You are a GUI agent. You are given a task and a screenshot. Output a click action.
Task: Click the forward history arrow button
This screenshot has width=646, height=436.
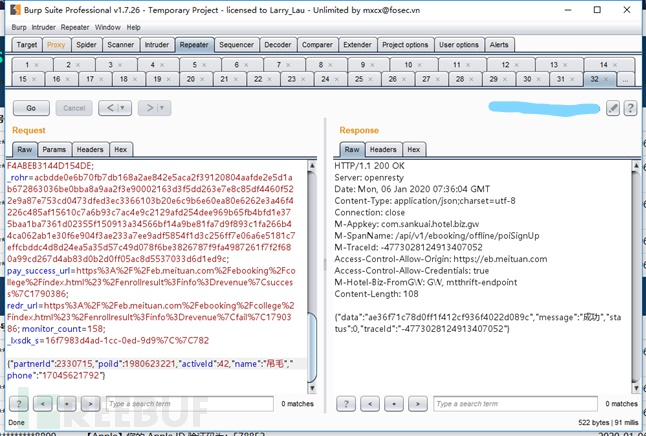(150, 108)
